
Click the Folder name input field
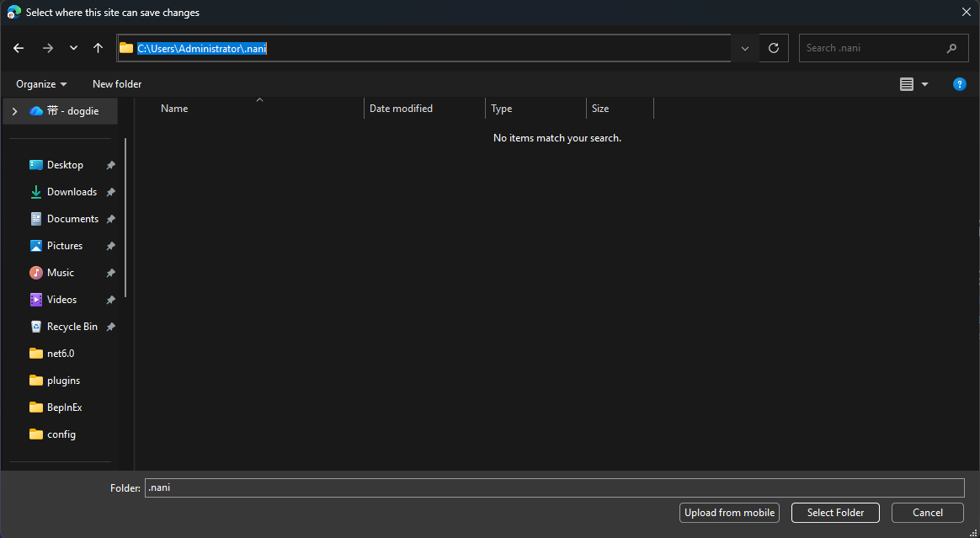[553, 487]
